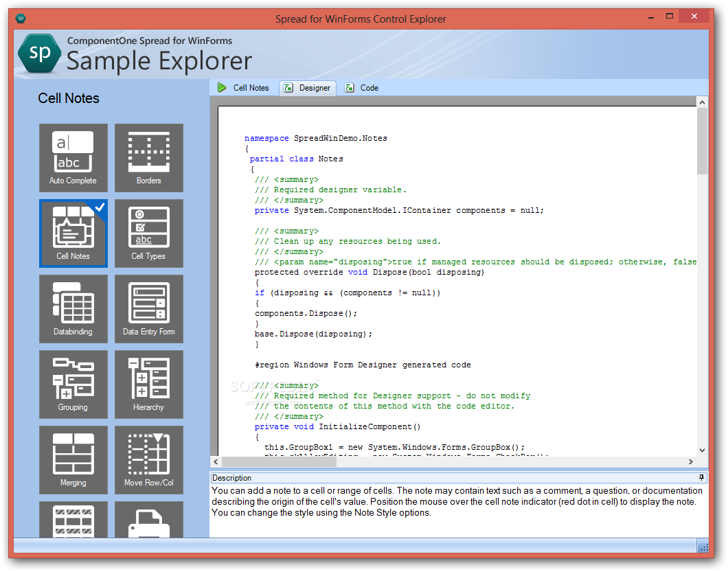The image size is (728, 572).
Task: Click the 'base.Dispose(disposing);' code line
Action: tap(313, 334)
